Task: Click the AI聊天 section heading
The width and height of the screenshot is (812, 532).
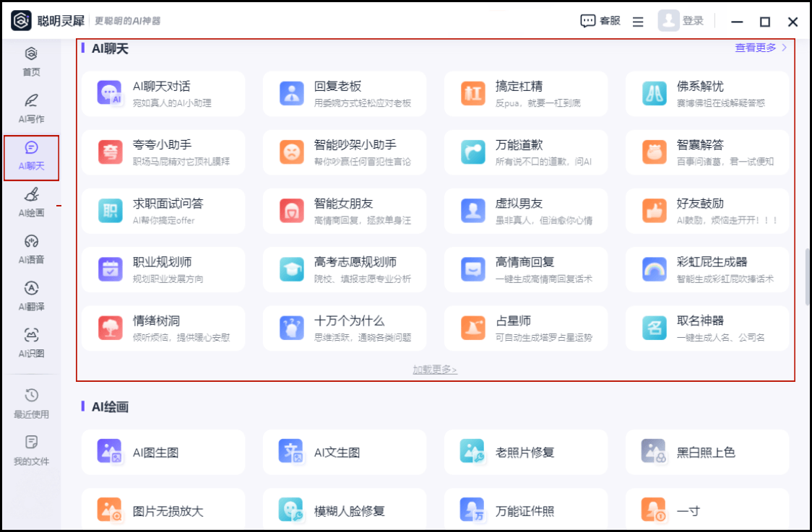Action: [x=110, y=48]
